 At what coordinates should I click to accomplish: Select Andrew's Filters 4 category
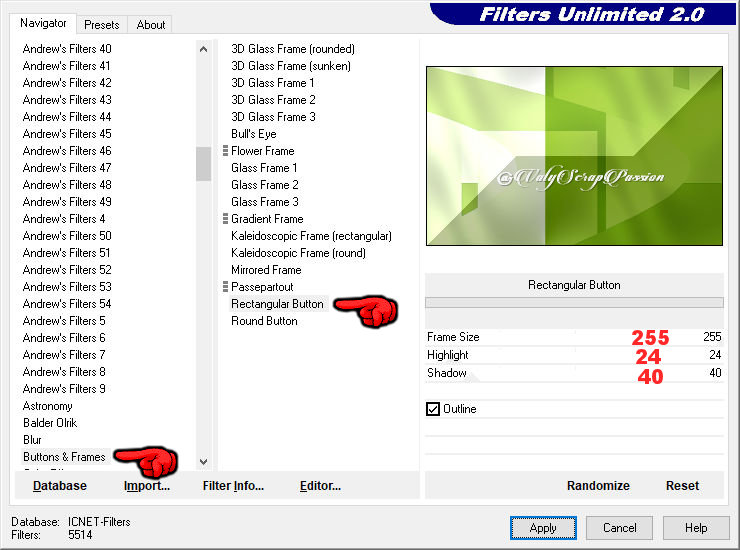point(64,219)
